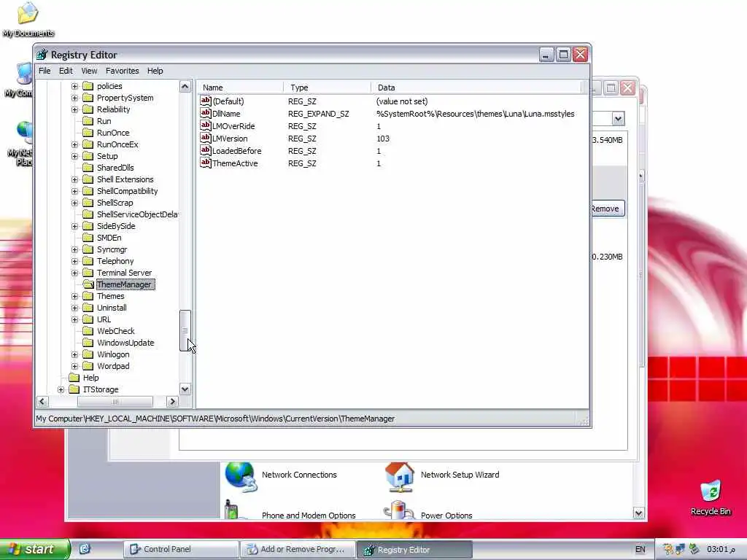Open the Favorites menu in Registry Editor

(x=122, y=71)
